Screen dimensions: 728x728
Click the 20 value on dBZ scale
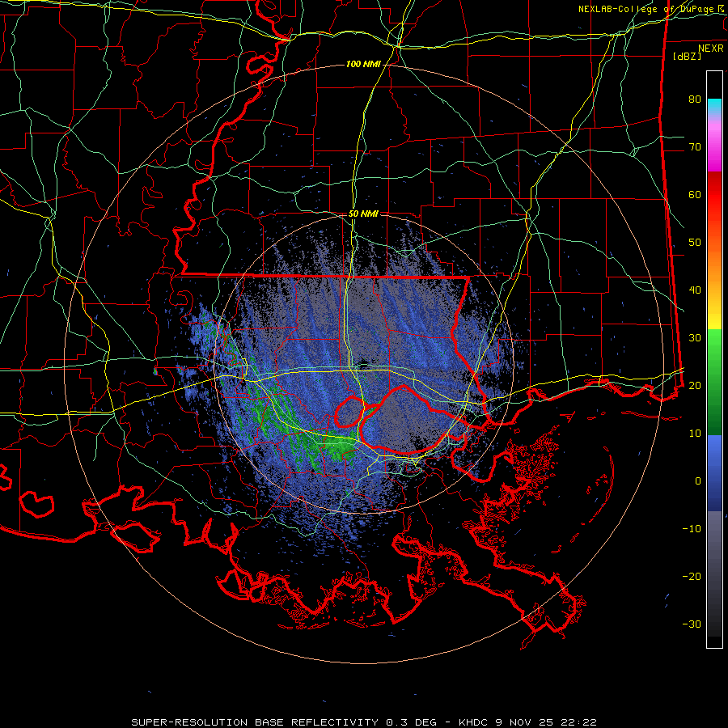point(695,385)
